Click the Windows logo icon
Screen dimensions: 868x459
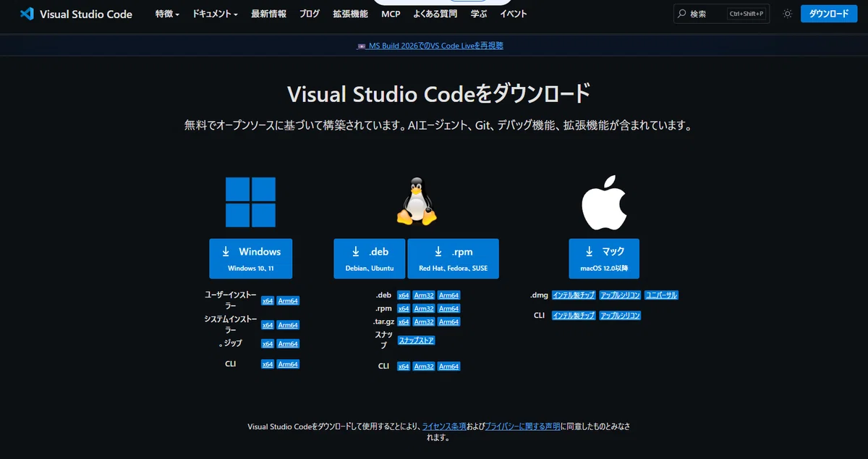click(250, 203)
